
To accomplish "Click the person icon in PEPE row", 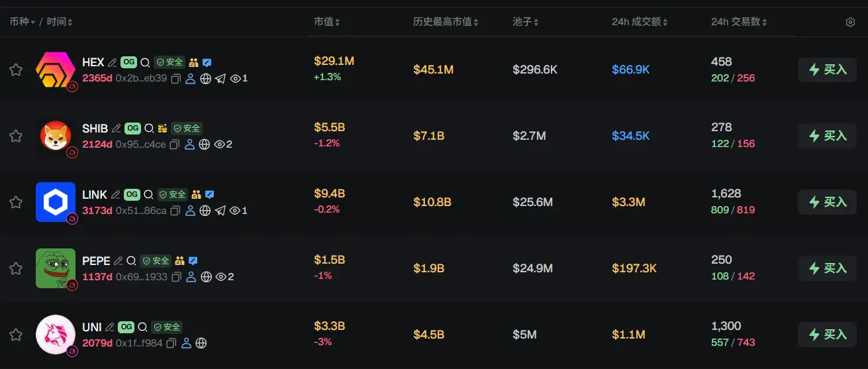I will [x=191, y=277].
